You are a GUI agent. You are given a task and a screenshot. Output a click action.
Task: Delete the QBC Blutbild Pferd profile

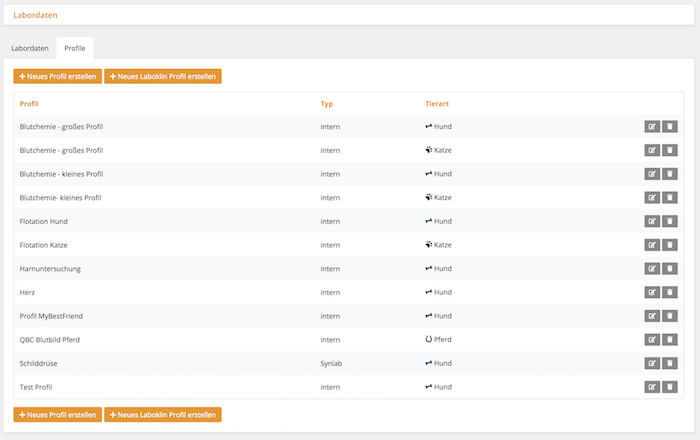point(670,340)
